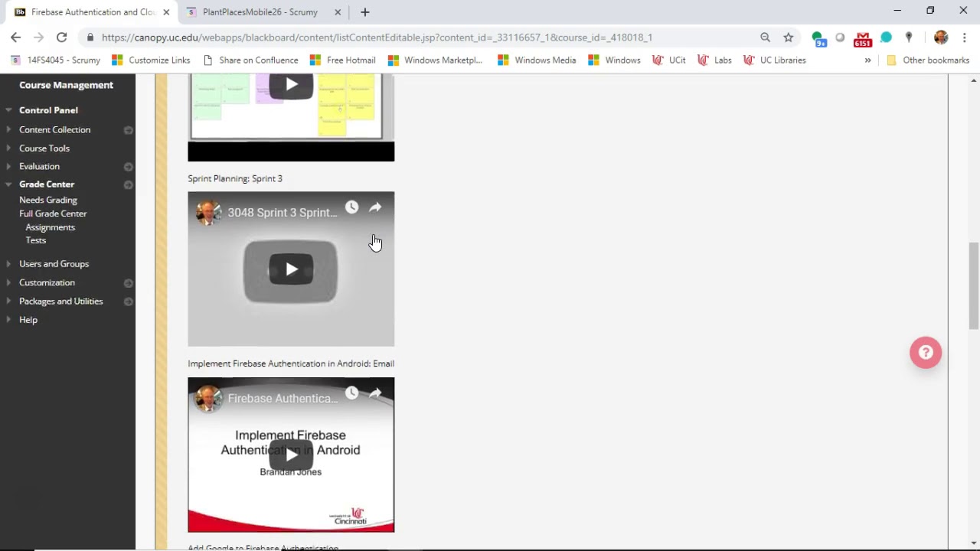Open a new browser tab
The height and width of the screenshot is (551, 980).
[x=365, y=12]
